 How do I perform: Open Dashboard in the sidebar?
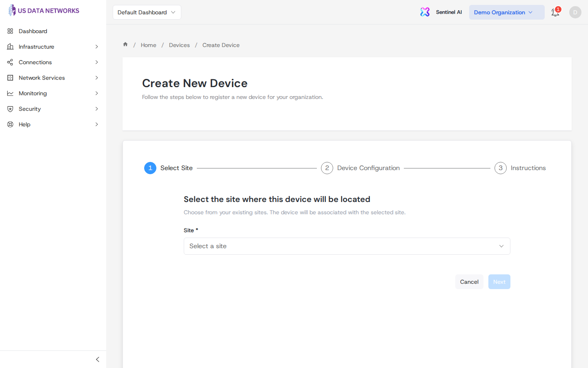click(x=53, y=31)
